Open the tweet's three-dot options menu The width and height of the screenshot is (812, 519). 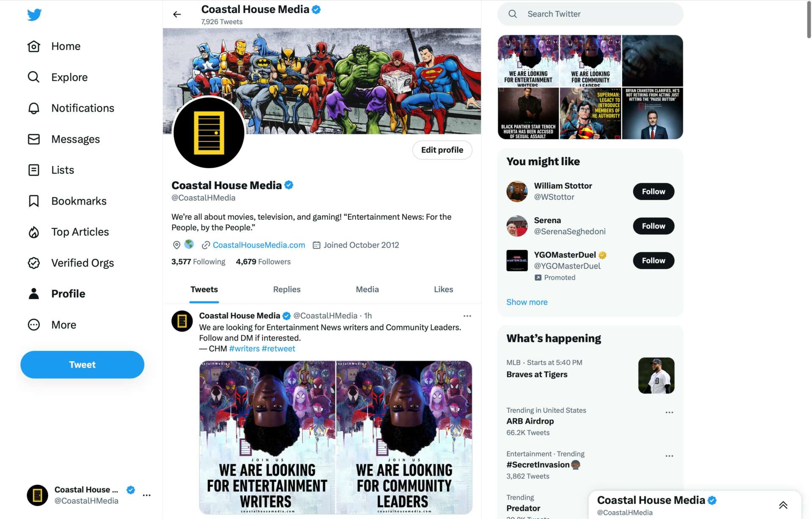click(467, 316)
